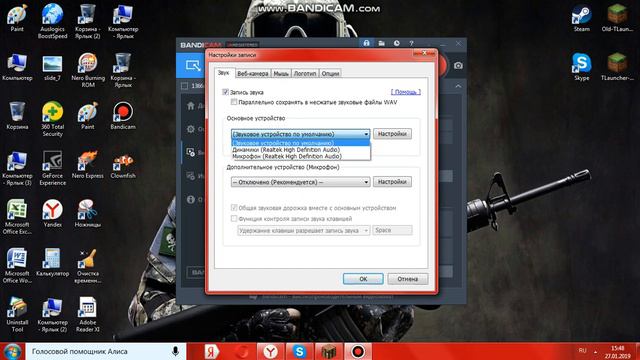The image size is (640, 360).
Task: Click Bandicam help question mark icon
Action: (x=411, y=43)
